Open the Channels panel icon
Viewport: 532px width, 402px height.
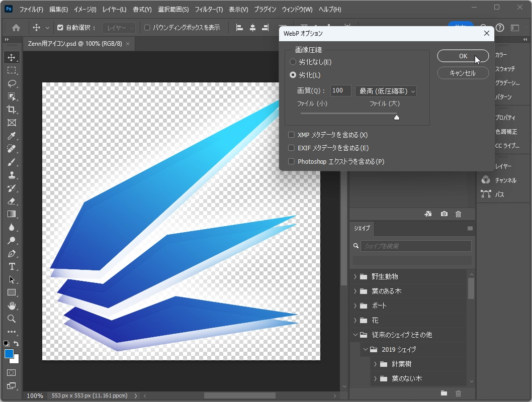point(486,180)
